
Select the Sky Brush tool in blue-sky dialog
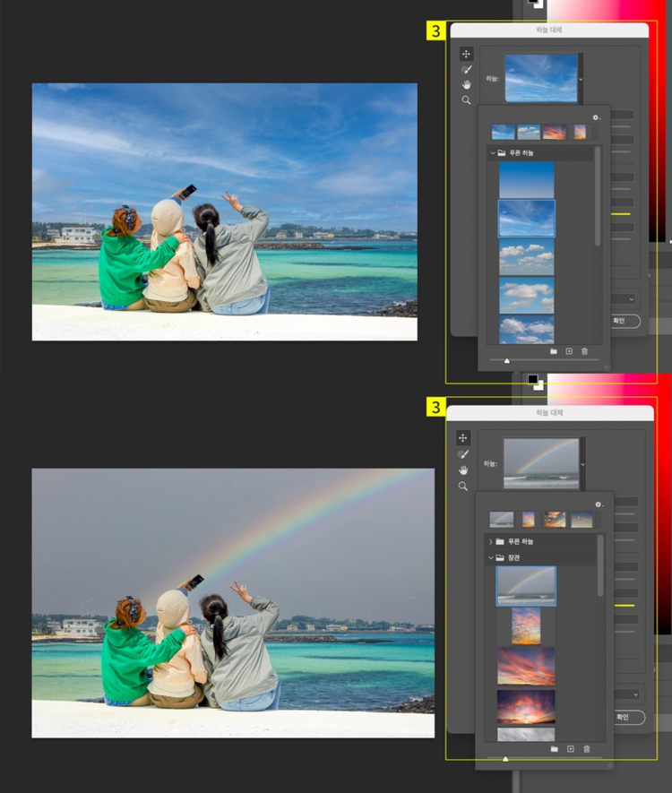coord(466,69)
